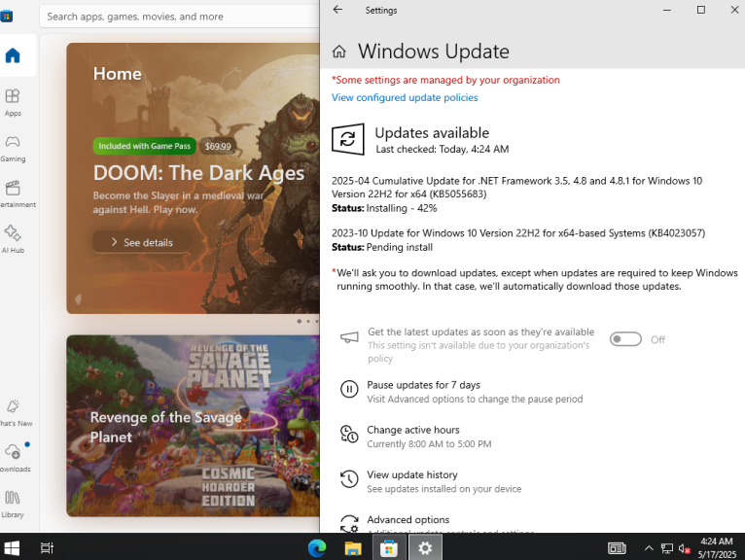
Task: Click the Settings Home icon
Action: click(338, 52)
